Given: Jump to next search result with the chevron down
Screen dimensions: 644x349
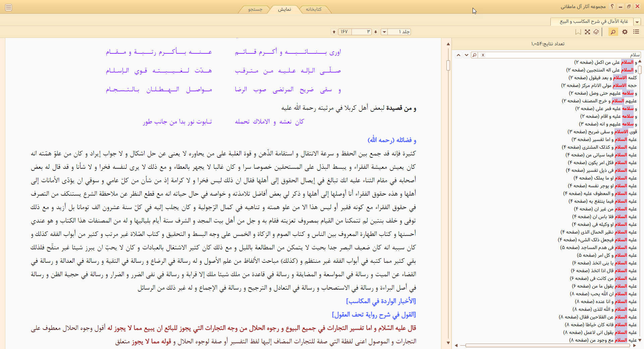Looking at the screenshot, I should [x=466, y=55].
